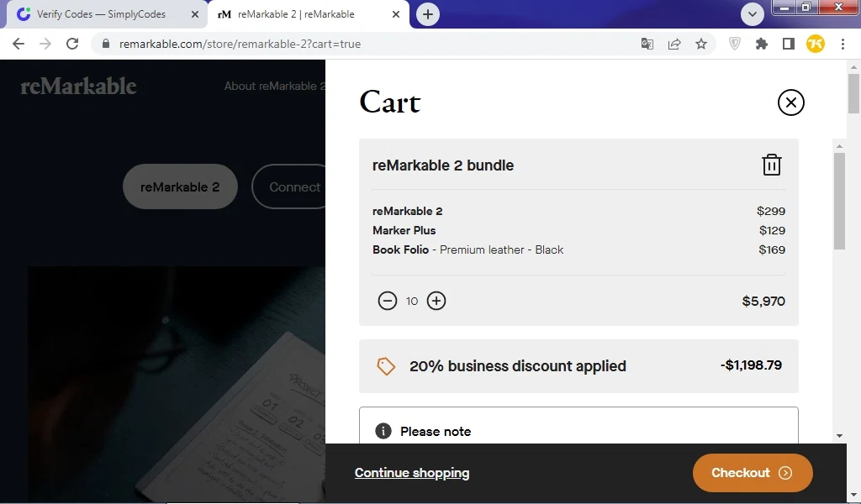Click the Please note info icon
Viewport: 861px width, 504px height.
click(x=383, y=431)
